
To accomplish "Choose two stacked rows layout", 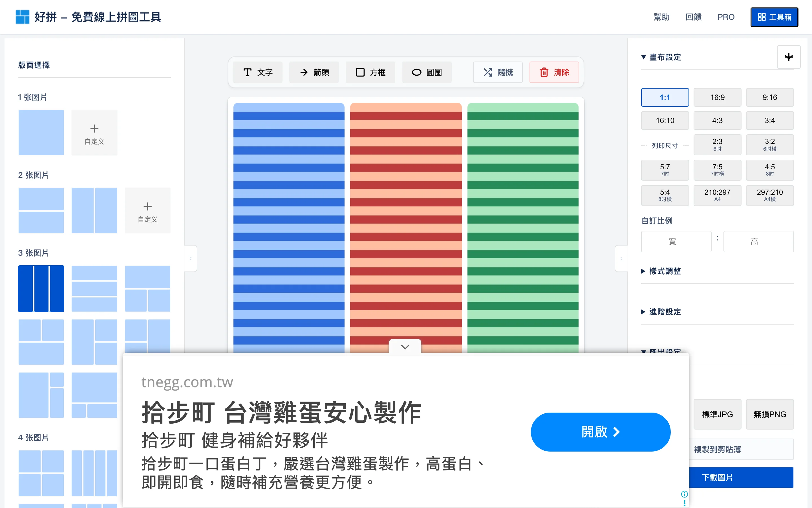I will [x=41, y=211].
